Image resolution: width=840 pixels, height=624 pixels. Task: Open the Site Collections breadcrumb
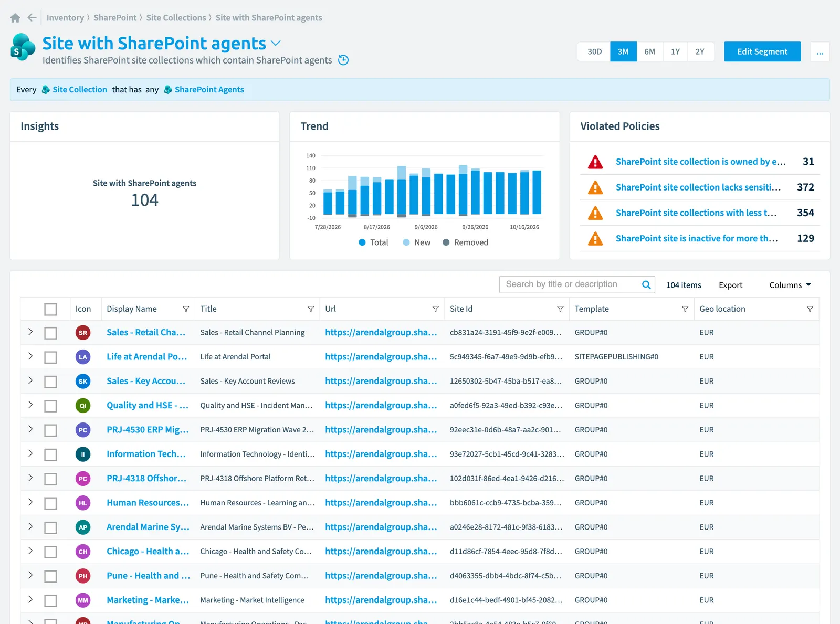[x=176, y=18]
